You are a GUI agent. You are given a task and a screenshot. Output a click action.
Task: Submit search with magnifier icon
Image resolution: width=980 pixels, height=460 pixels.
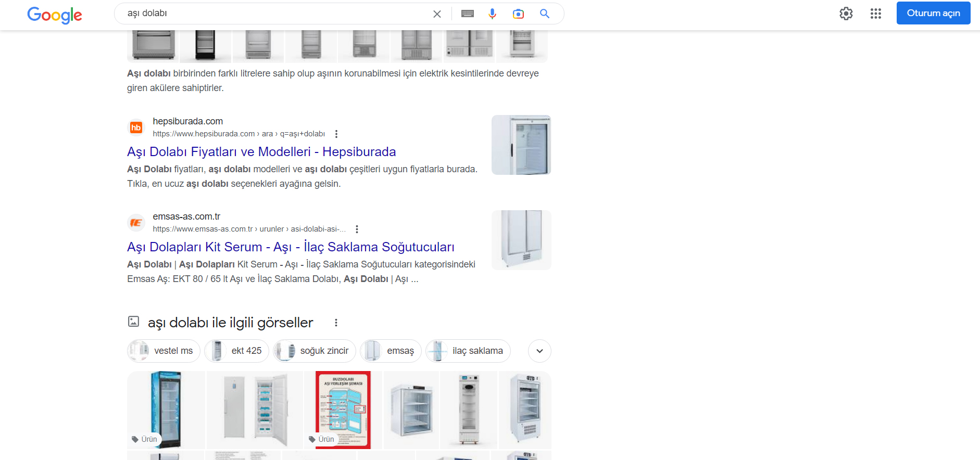[x=545, y=14]
